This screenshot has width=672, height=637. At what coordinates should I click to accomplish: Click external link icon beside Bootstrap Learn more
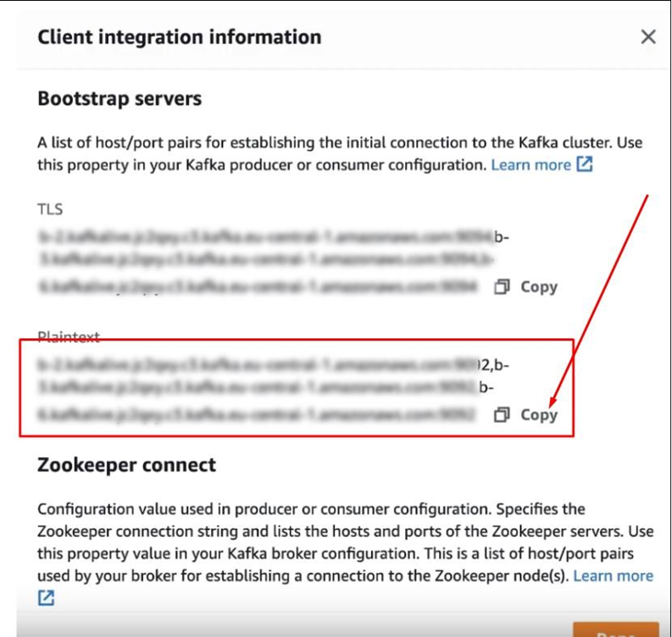tap(585, 165)
